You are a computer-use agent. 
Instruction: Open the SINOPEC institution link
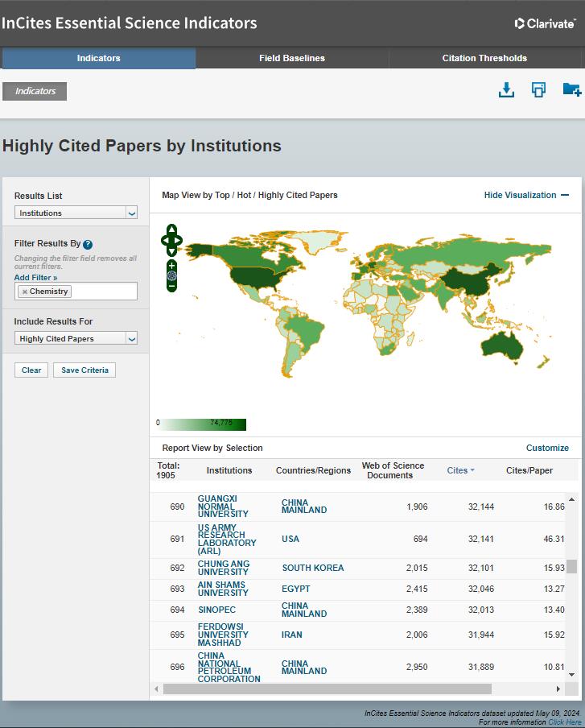pos(216,610)
